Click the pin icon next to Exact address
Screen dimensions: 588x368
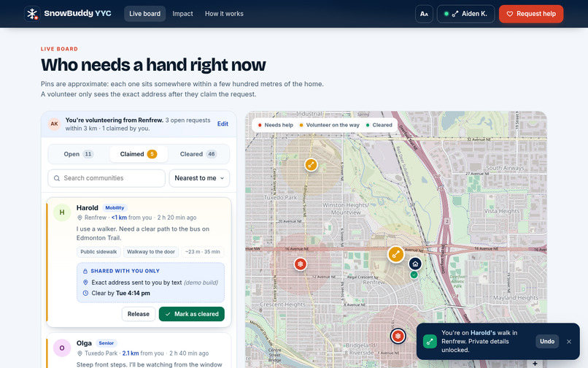point(85,283)
